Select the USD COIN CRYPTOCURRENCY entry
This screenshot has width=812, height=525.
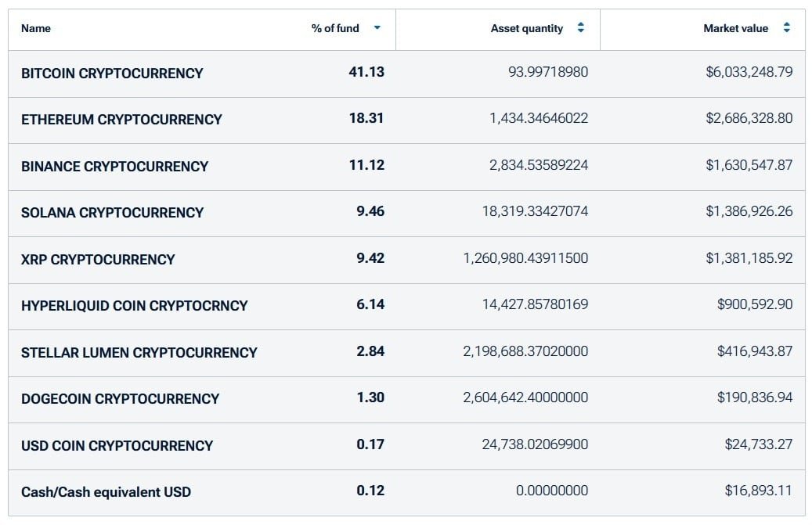(x=117, y=446)
